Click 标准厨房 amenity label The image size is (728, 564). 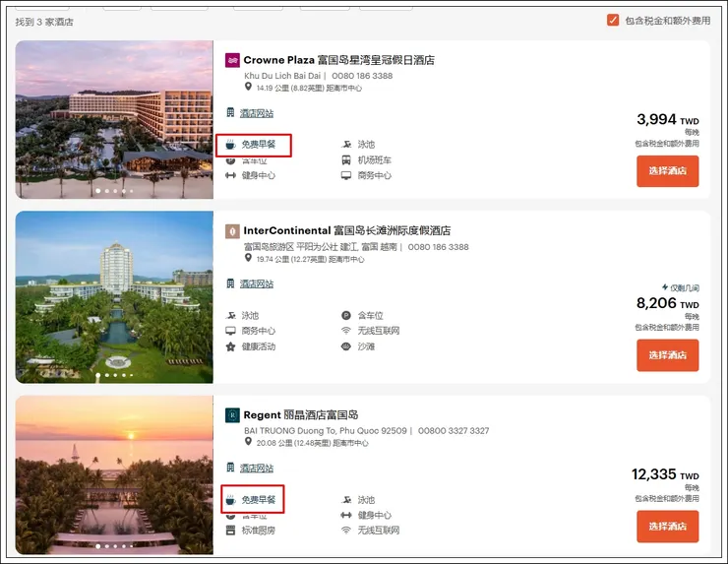click(258, 531)
